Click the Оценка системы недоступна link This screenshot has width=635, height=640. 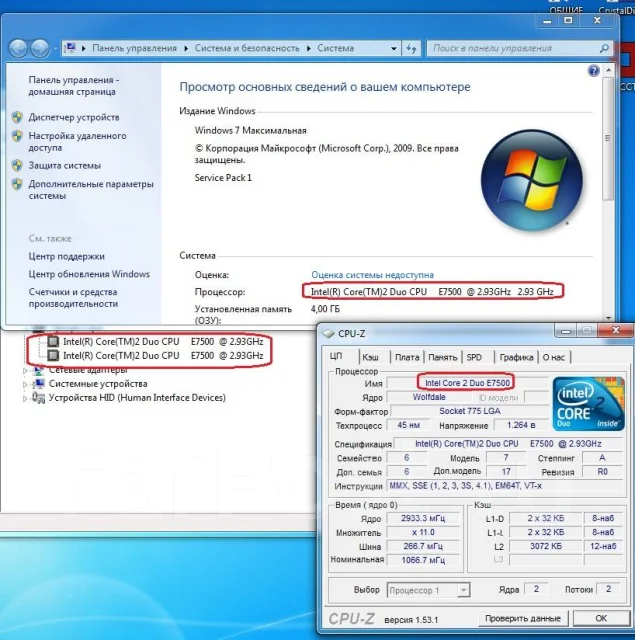(x=372, y=275)
